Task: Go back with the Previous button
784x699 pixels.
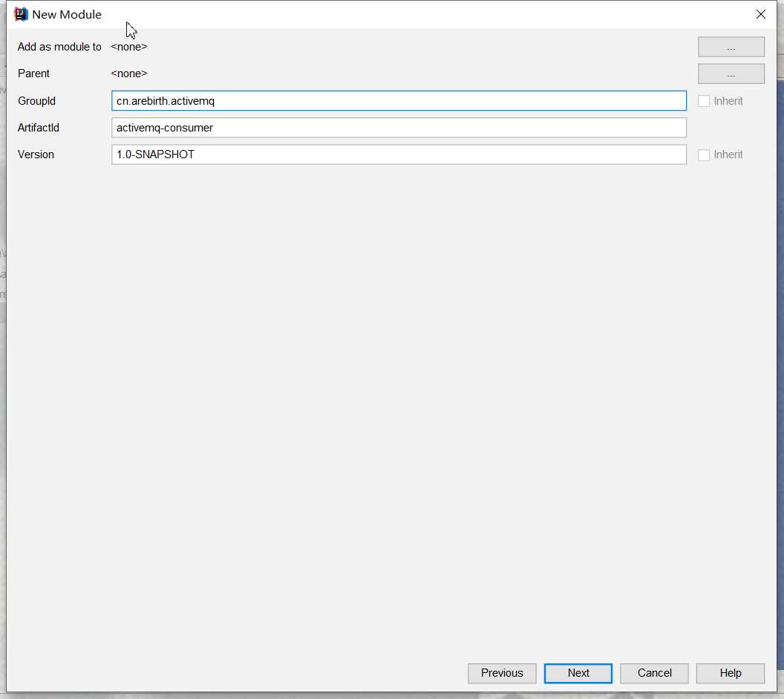Action: pyautogui.click(x=501, y=673)
